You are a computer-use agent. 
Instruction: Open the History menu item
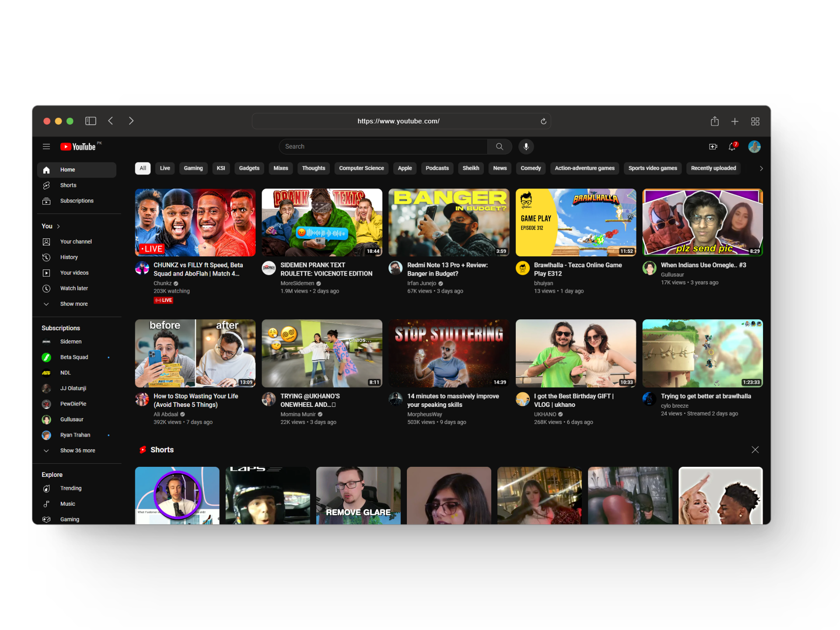coord(69,257)
